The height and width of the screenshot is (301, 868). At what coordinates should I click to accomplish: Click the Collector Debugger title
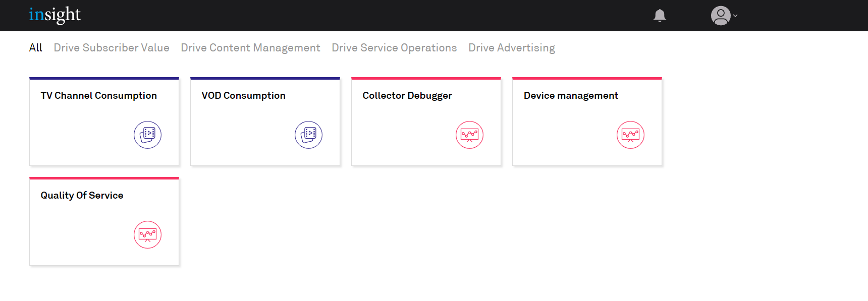[x=407, y=96]
